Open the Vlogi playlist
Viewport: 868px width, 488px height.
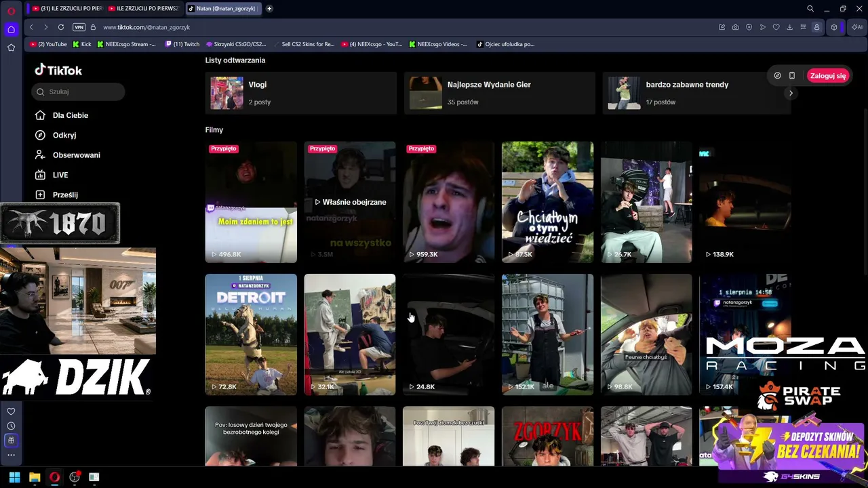click(x=300, y=93)
